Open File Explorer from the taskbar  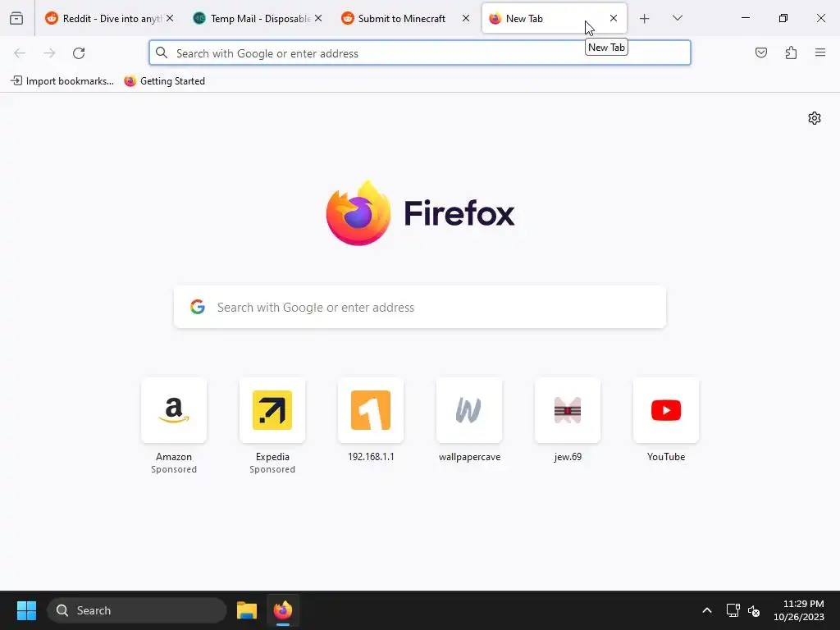[x=247, y=610]
